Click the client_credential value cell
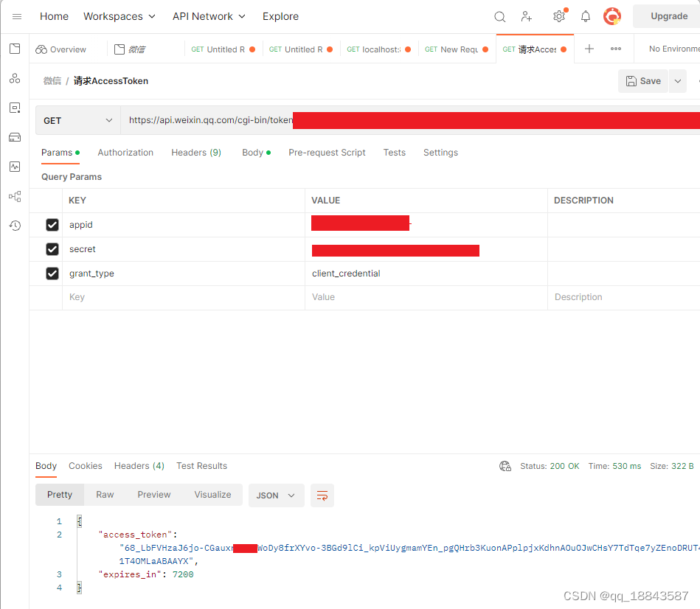700x609 pixels. 426,274
